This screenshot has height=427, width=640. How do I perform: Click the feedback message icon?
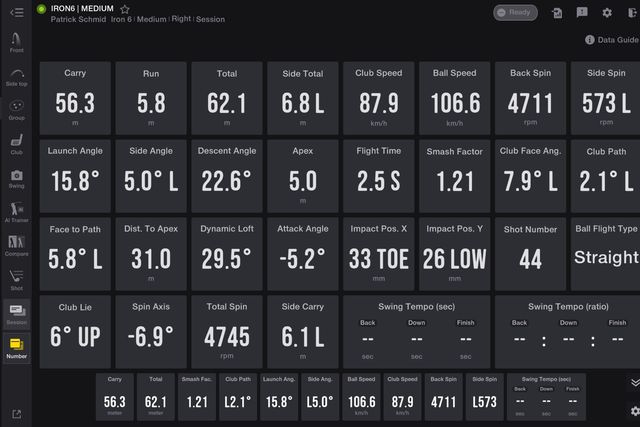coord(582,13)
